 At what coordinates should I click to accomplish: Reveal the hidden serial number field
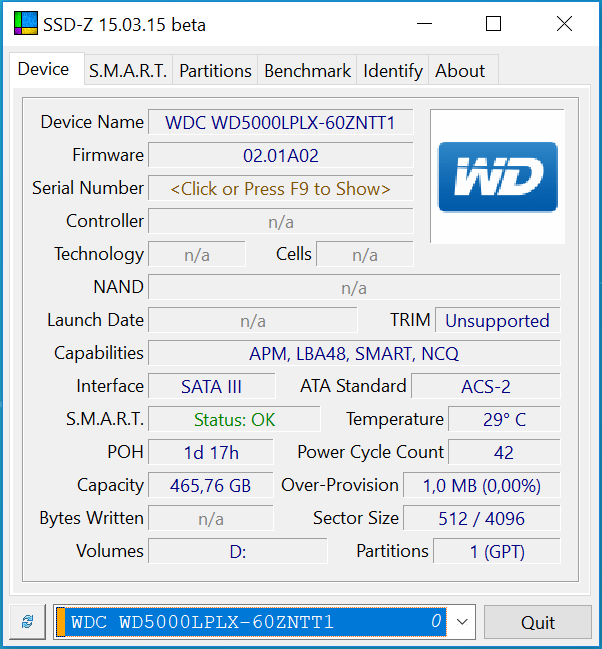coord(281,189)
